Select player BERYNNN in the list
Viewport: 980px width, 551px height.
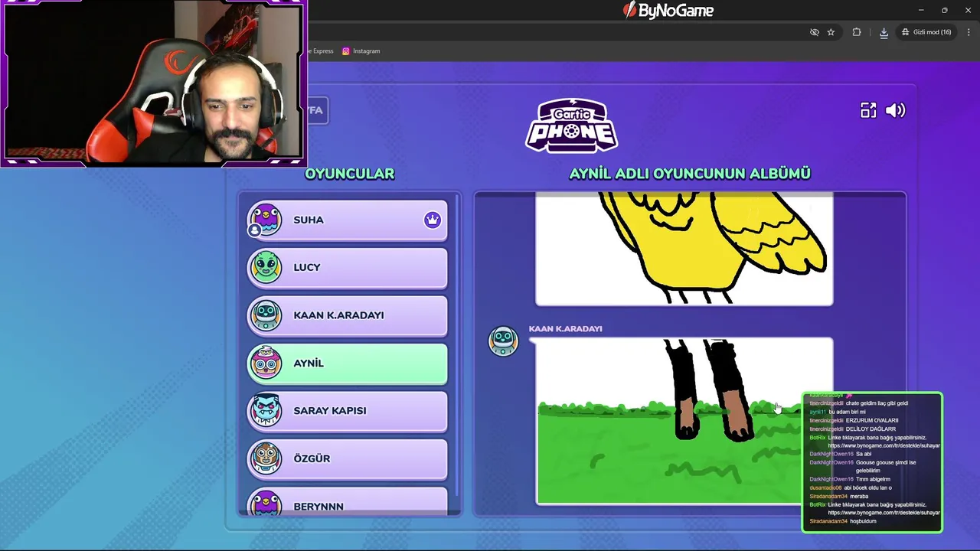pos(347,501)
